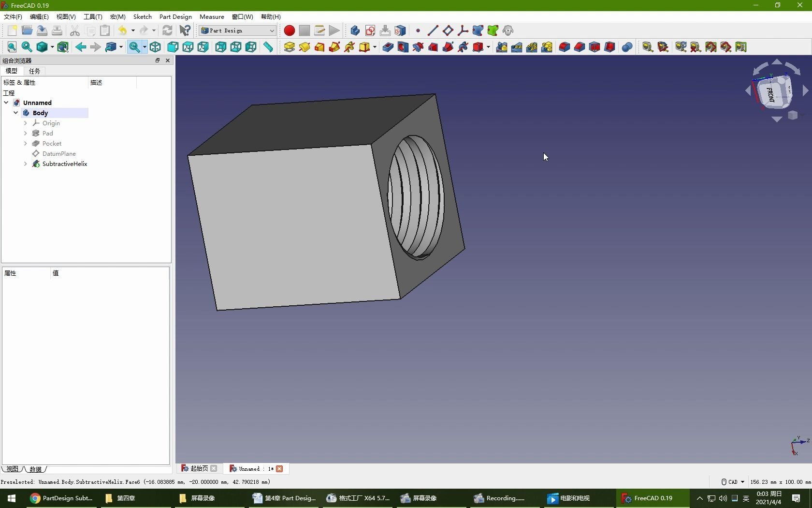The width and height of the screenshot is (812, 508).
Task: Apply the Mirrored transformation tool
Action: click(x=501, y=47)
